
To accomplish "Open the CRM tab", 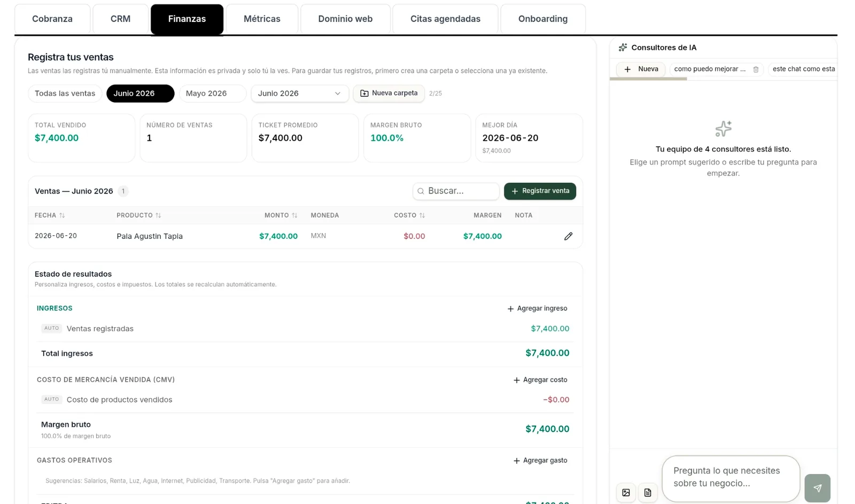I will click(x=120, y=19).
